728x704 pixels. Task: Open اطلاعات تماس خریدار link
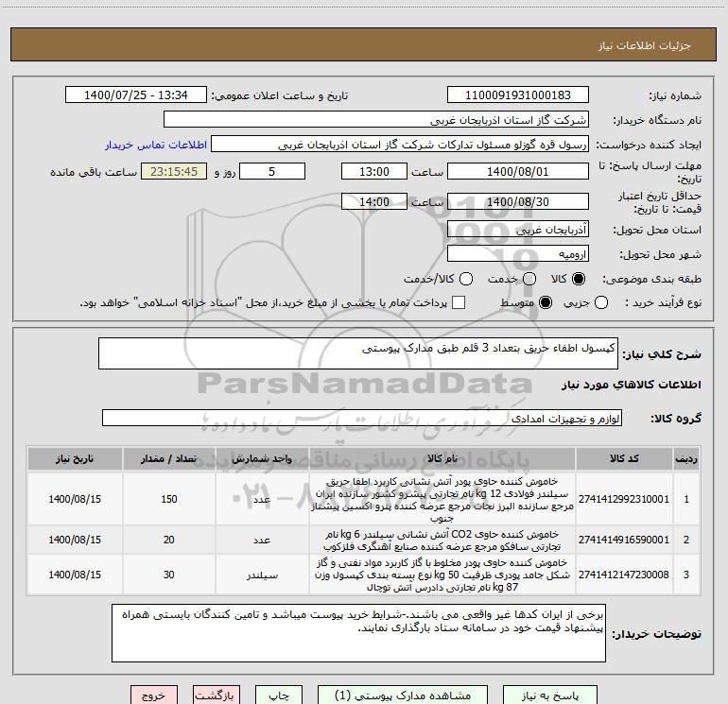tap(156, 145)
